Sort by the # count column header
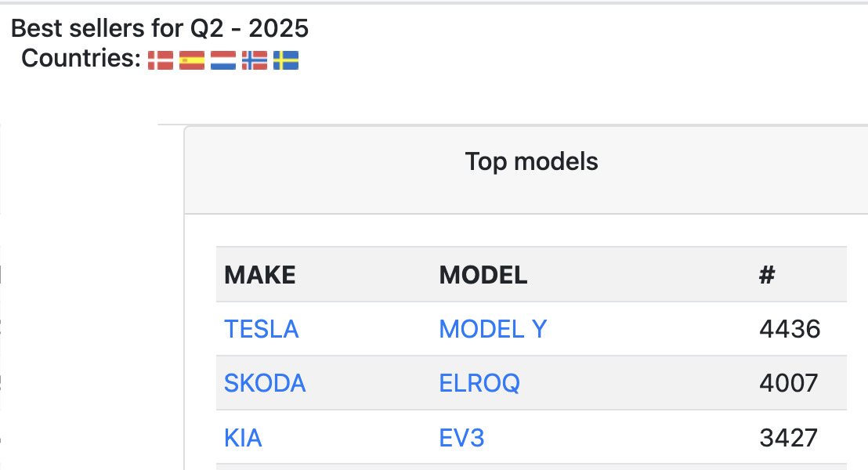Image resolution: width=868 pixels, height=470 pixels. click(767, 275)
